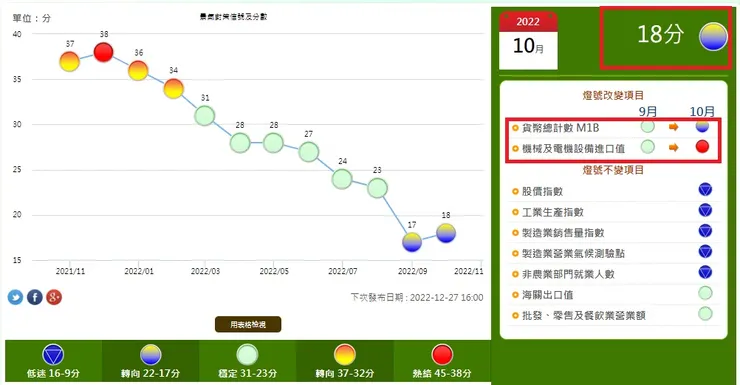
Task: Click the orange arrow in the M1B row
Action: 673,127
